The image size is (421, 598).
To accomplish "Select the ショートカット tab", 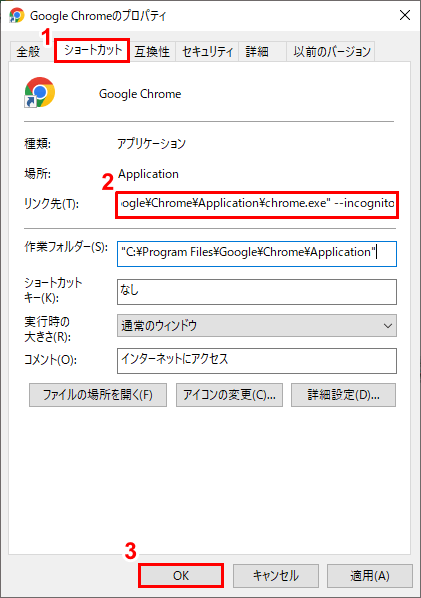I will coord(92,50).
